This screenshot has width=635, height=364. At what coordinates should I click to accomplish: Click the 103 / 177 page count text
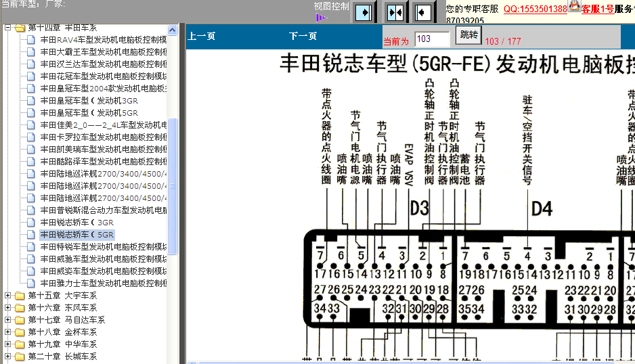pyautogui.click(x=503, y=41)
